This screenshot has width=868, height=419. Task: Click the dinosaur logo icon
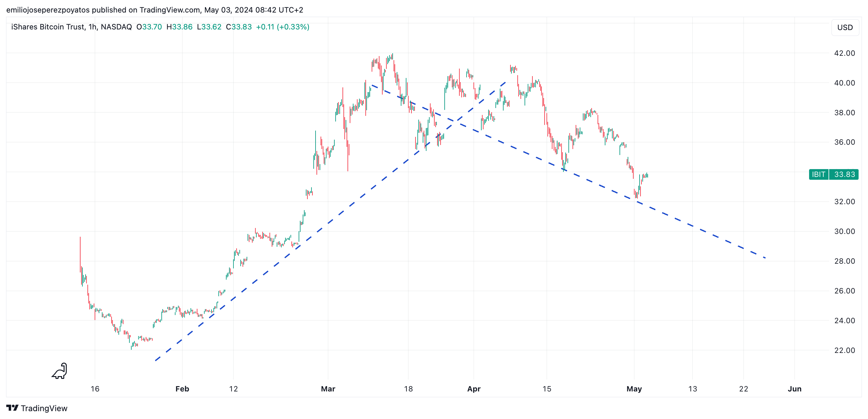60,371
